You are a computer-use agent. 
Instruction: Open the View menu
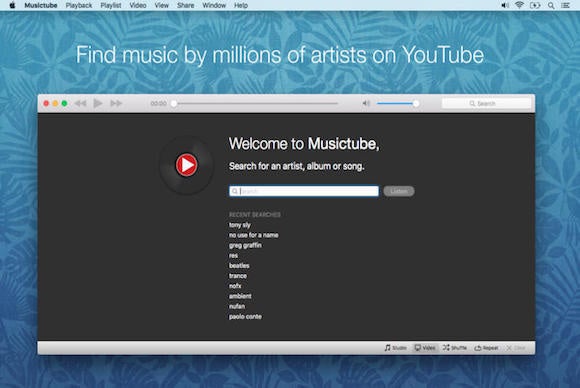(161, 6)
